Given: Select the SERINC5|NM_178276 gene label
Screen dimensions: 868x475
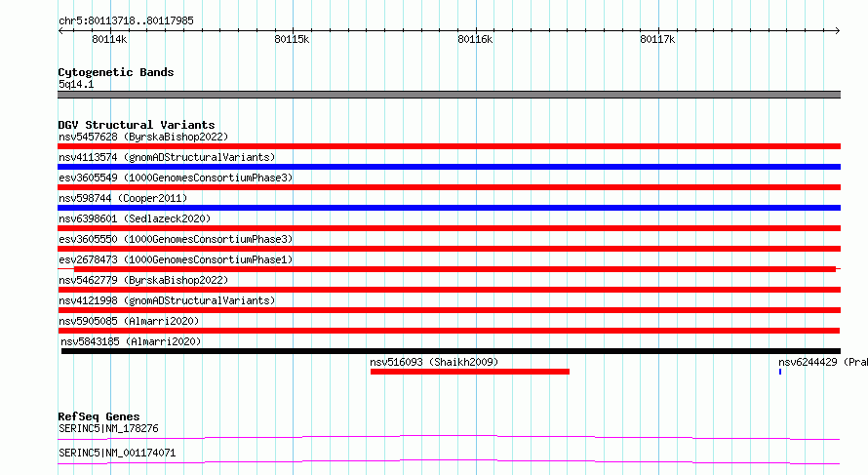Looking at the screenshot, I should tap(108, 428).
